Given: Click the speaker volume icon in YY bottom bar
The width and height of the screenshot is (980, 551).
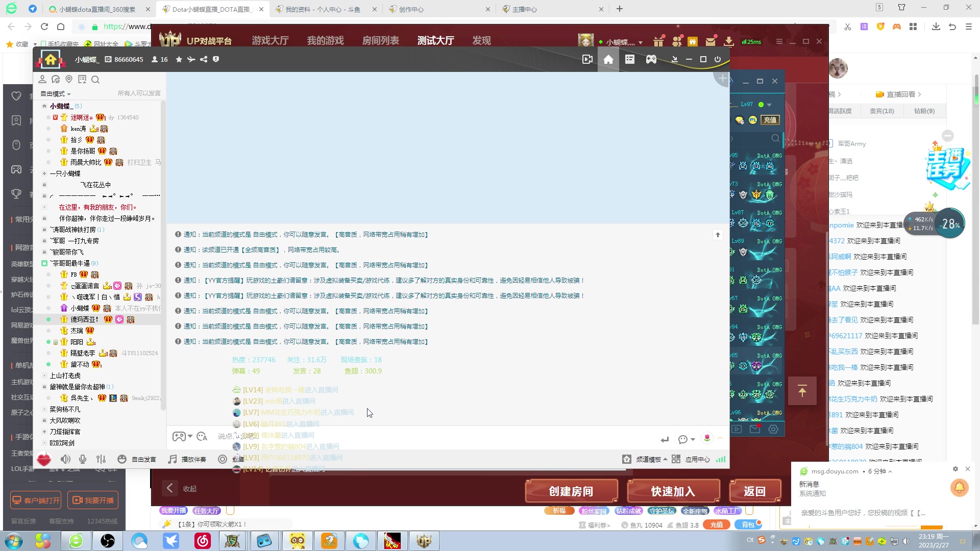Looking at the screenshot, I should (65, 459).
